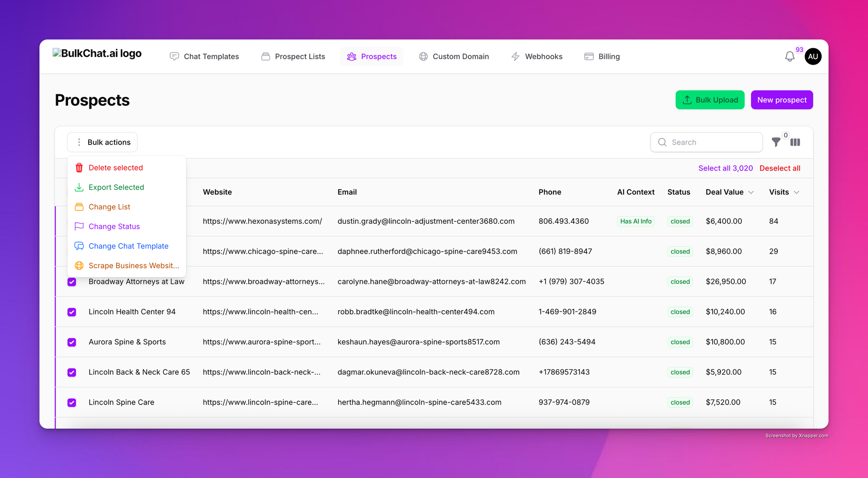Collapse the Bulk actions dropdown
Image resolution: width=868 pixels, height=478 pixels.
102,142
